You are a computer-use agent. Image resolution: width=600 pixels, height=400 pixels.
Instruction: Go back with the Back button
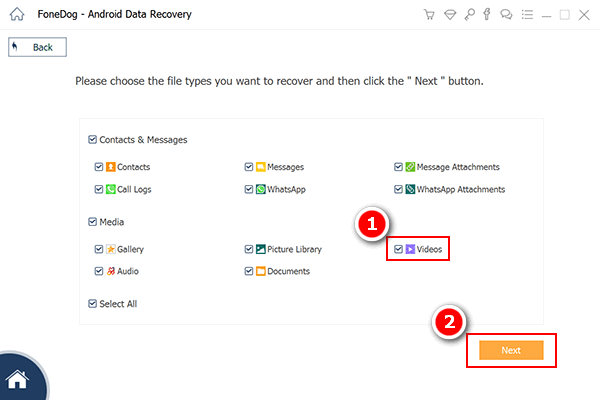[38, 47]
